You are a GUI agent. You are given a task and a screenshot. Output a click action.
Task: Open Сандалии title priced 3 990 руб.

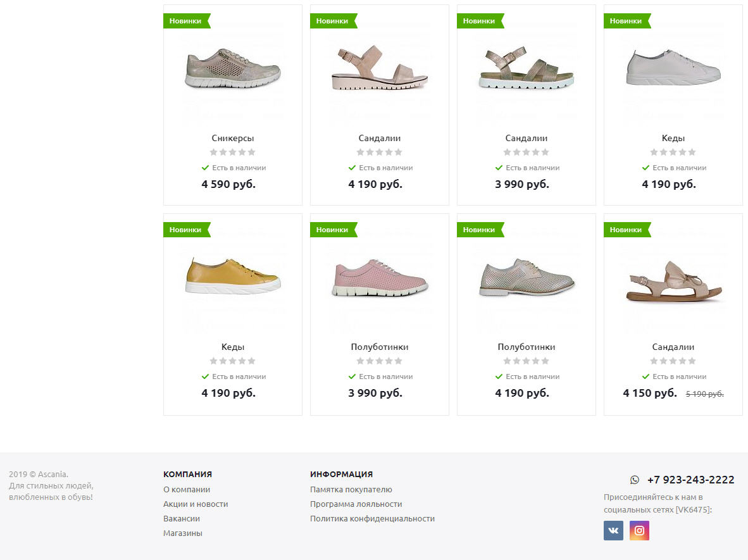coord(526,138)
